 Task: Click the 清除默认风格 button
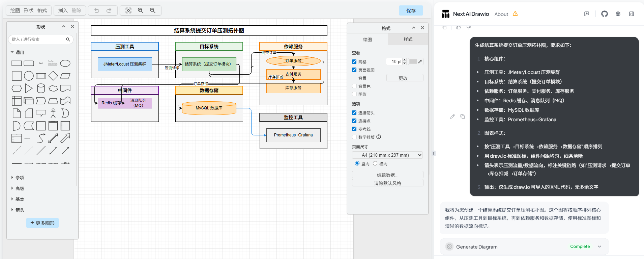(387, 183)
